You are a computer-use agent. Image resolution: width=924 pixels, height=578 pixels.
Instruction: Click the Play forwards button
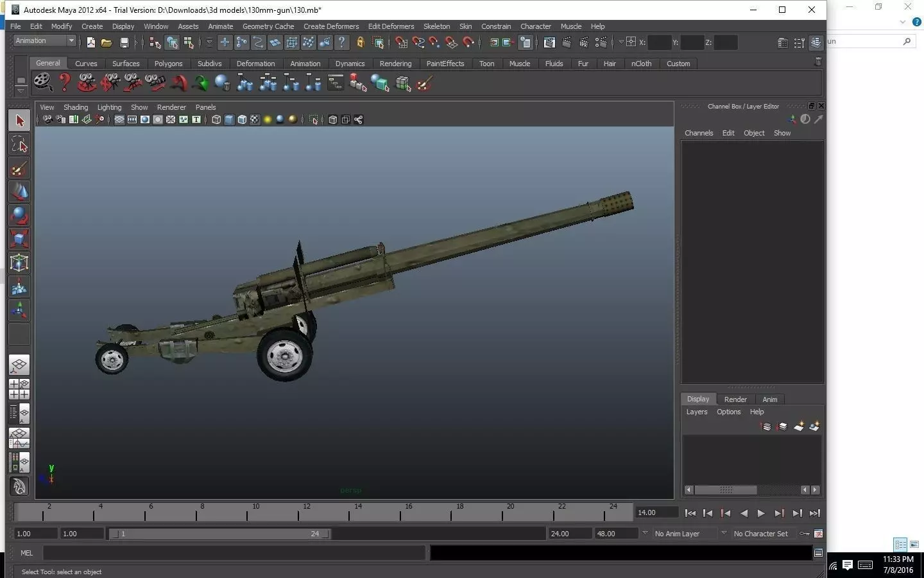point(761,513)
